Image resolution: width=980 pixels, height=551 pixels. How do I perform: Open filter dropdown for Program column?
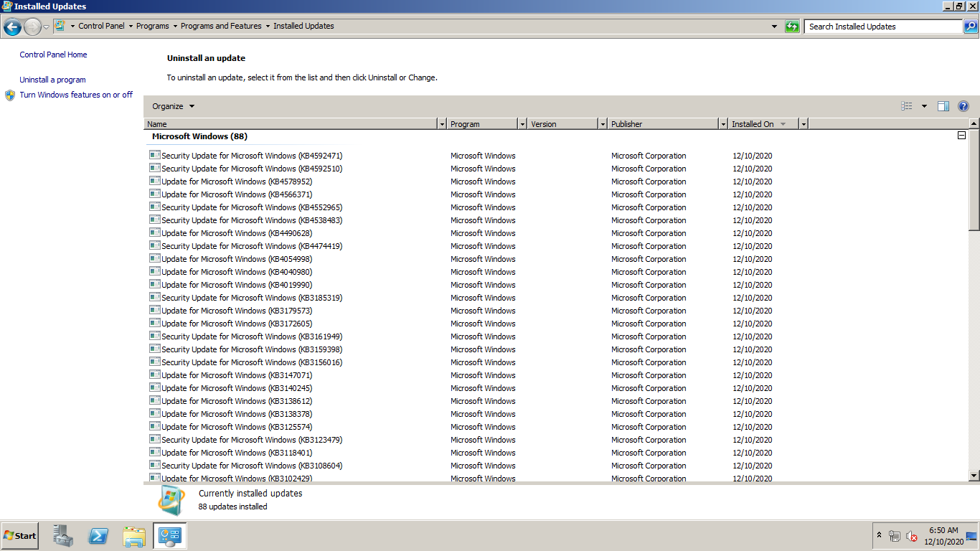(x=522, y=124)
